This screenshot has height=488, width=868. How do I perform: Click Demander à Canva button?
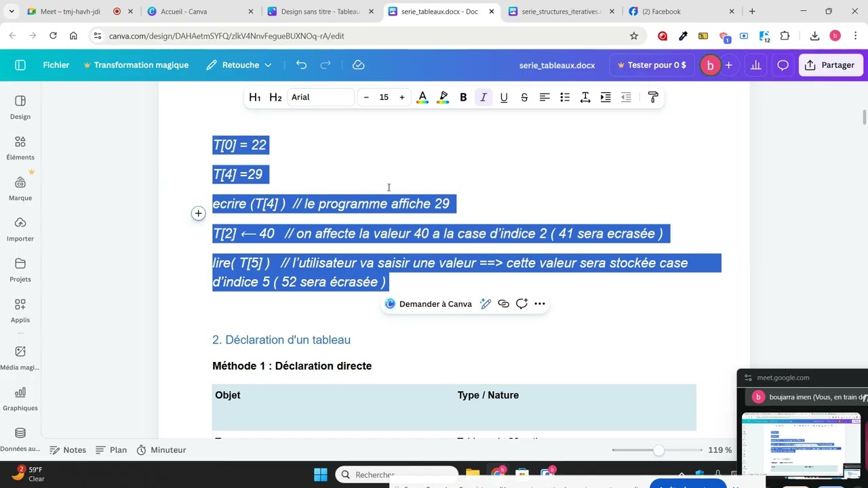(429, 304)
